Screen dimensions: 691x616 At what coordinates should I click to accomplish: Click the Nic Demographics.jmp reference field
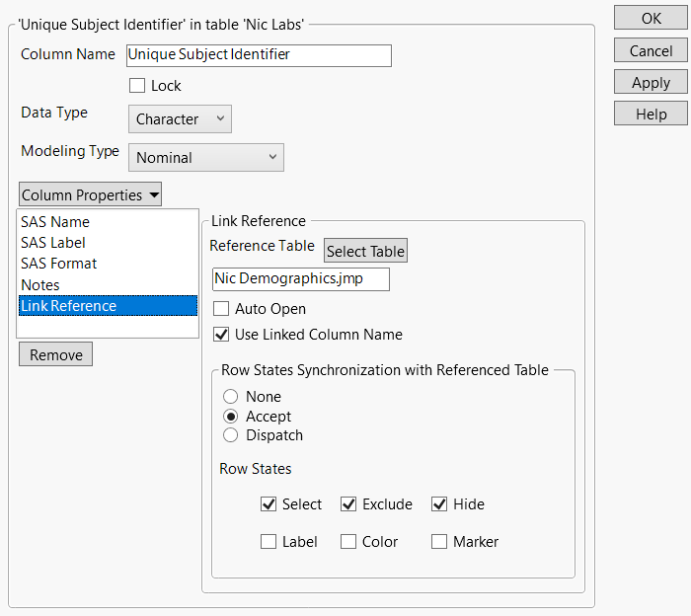pyautogui.click(x=300, y=279)
